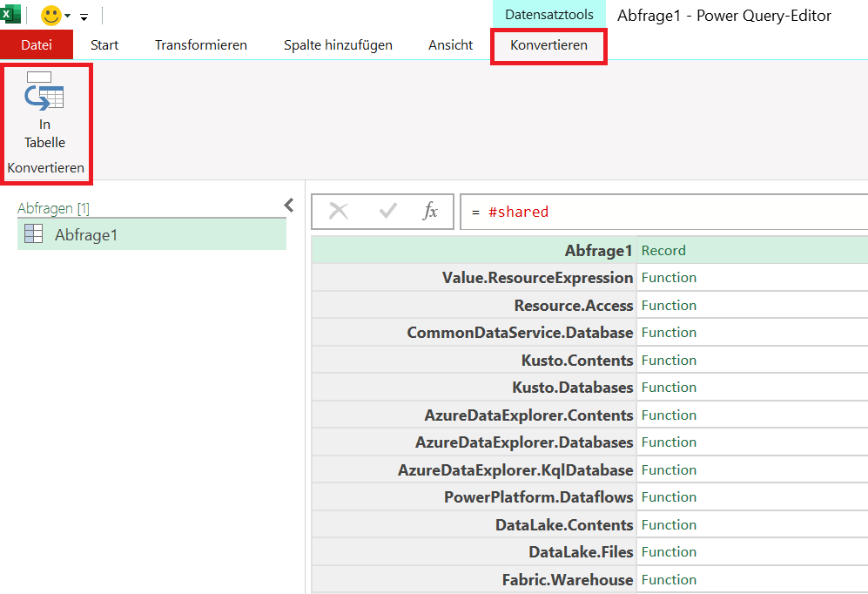Image resolution: width=868 pixels, height=594 pixels.
Task: Click into the formula bar with #shared
Action: 664,212
